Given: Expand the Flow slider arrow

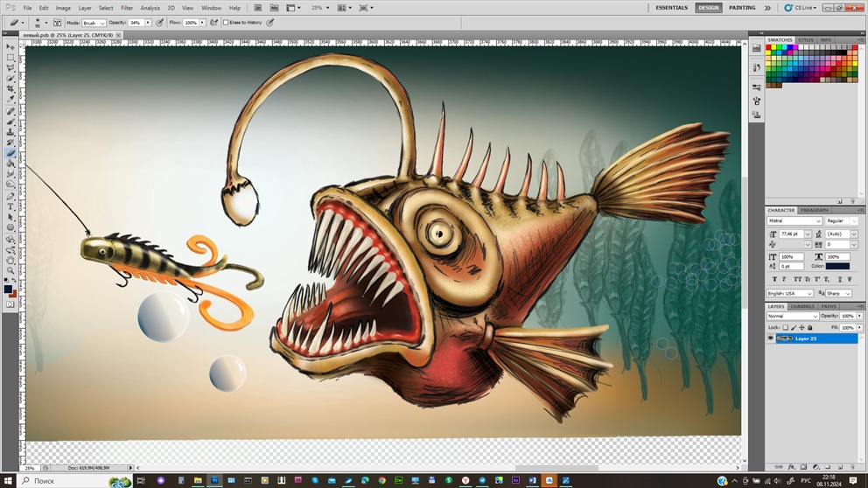Looking at the screenshot, I should click(x=203, y=23).
